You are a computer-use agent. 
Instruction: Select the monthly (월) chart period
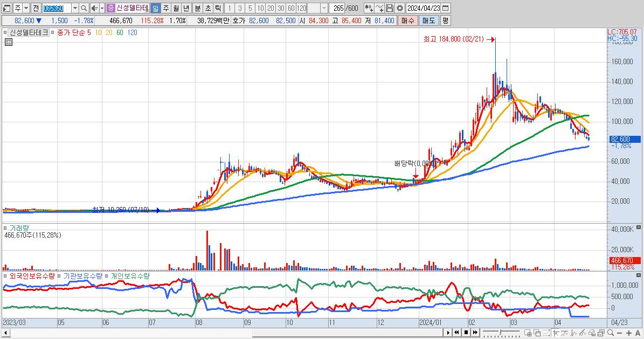click(176, 8)
